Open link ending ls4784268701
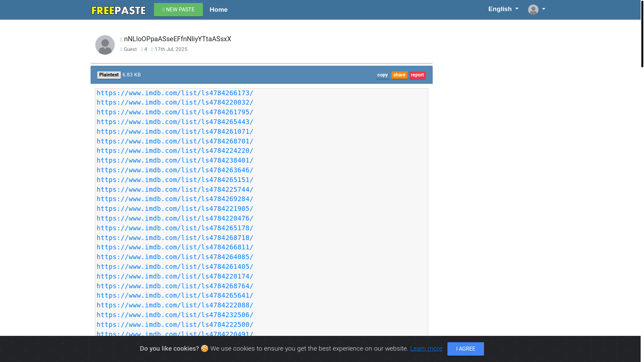Image resolution: width=644 pixels, height=362 pixels. (x=175, y=141)
